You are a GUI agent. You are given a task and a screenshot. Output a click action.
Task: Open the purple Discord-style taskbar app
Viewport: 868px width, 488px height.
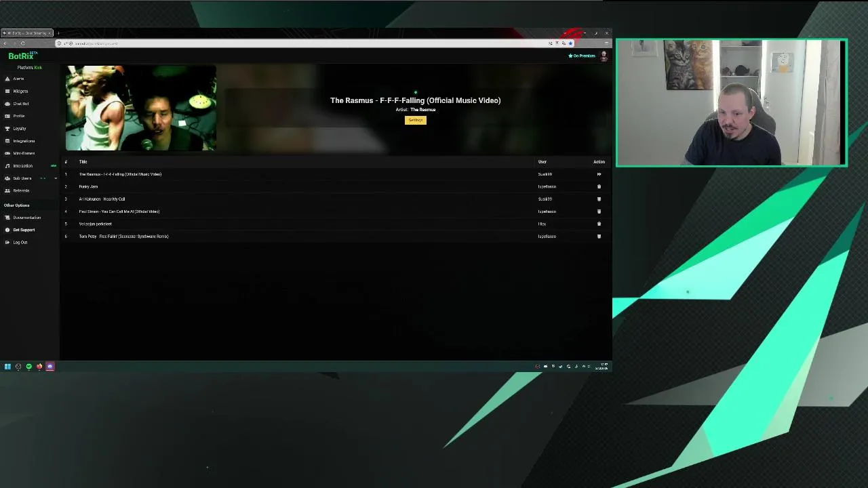point(50,367)
